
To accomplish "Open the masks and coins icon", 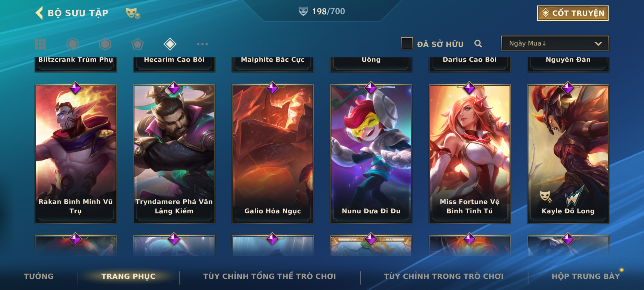I will click(x=133, y=13).
